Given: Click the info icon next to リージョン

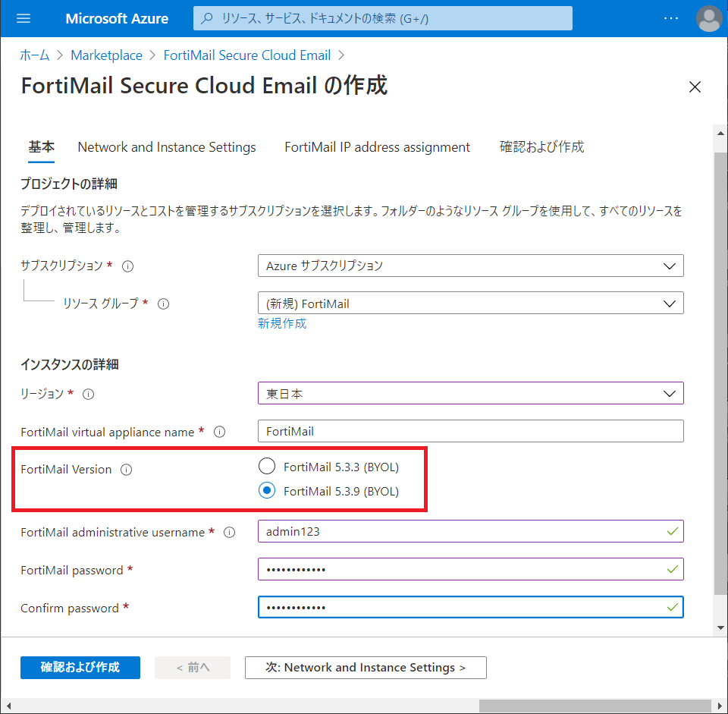Looking at the screenshot, I should [88, 395].
